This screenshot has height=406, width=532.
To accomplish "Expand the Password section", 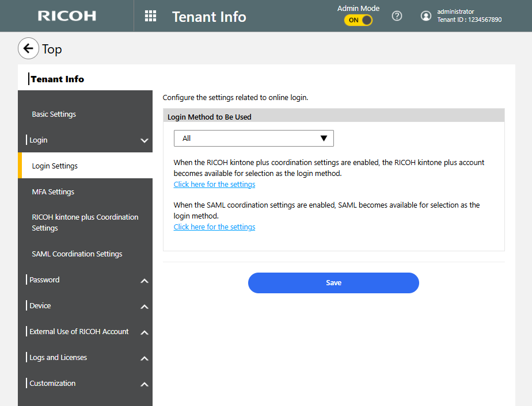I will [x=144, y=281].
